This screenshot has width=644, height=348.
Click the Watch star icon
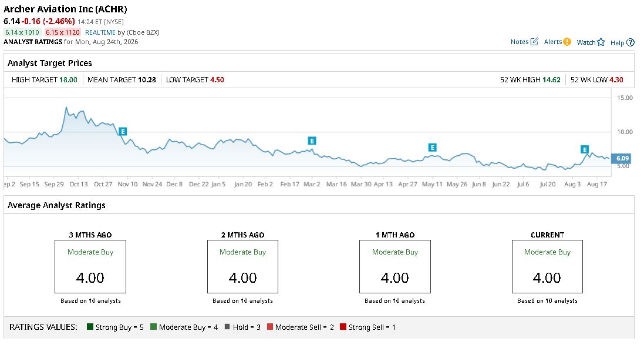pyautogui.click(x=601, y=42)
